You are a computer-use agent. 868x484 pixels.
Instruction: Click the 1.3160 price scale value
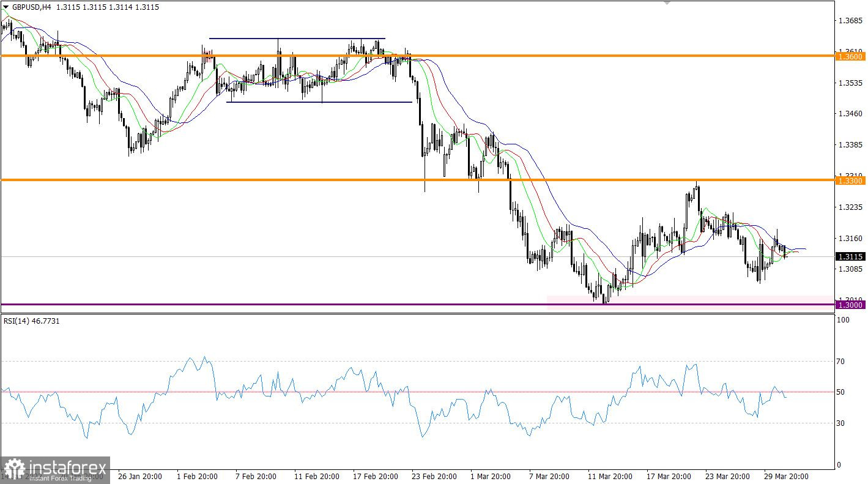click(x=851, y=239)
